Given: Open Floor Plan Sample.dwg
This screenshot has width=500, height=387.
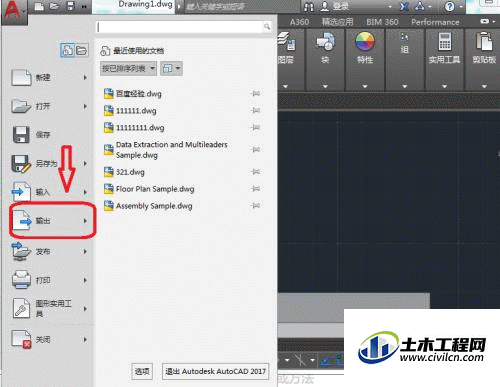Looking at the screenshot, I should 155,189.
